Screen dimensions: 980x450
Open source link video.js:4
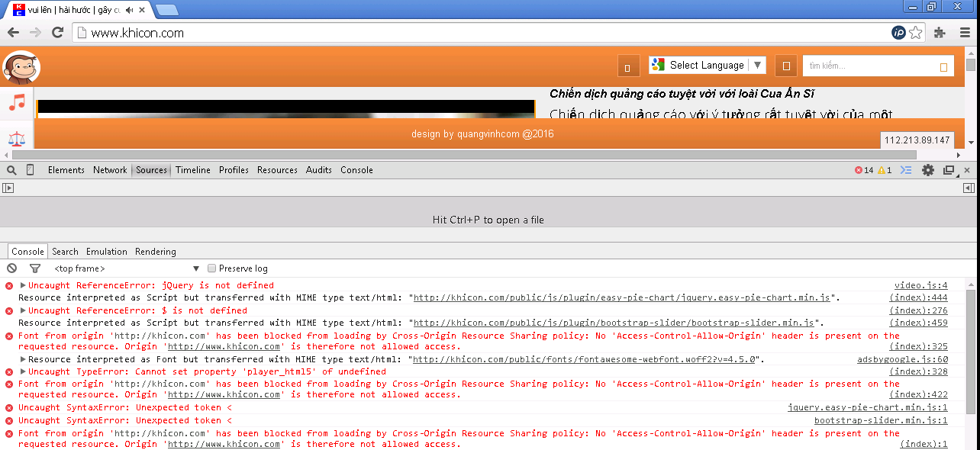pyautogui.click(x=921, y=285)
